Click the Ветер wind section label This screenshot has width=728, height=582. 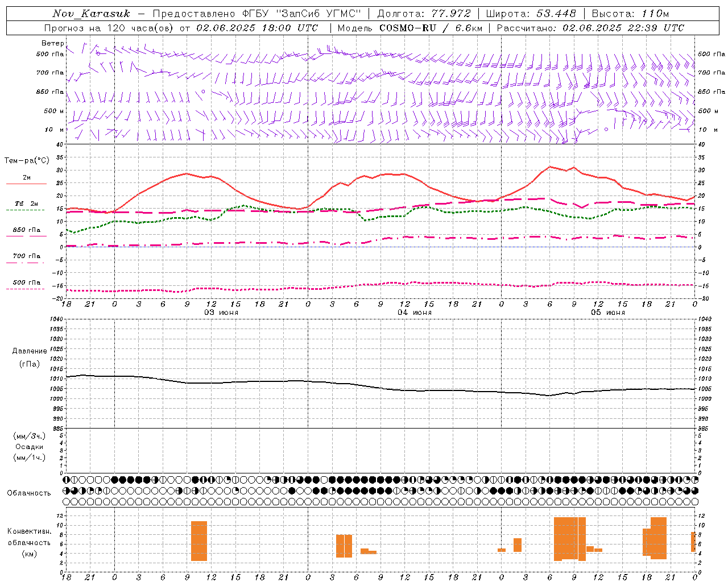[53, 43]
